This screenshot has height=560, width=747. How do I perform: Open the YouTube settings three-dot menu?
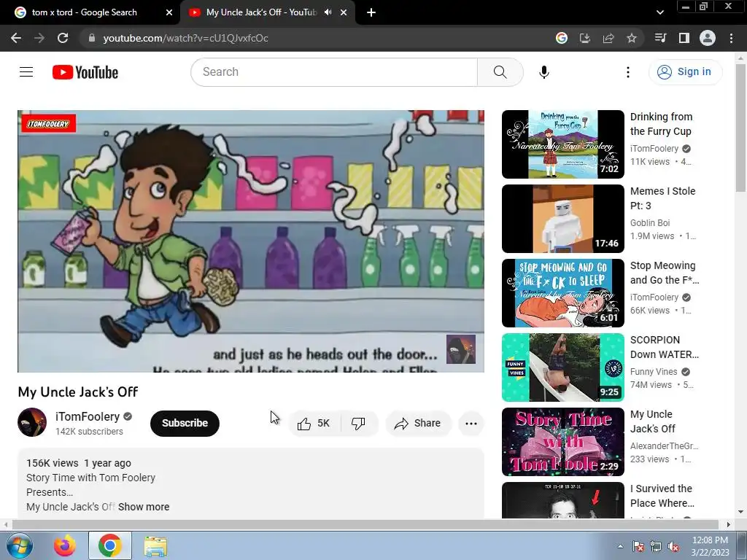(x=628, y=72)
